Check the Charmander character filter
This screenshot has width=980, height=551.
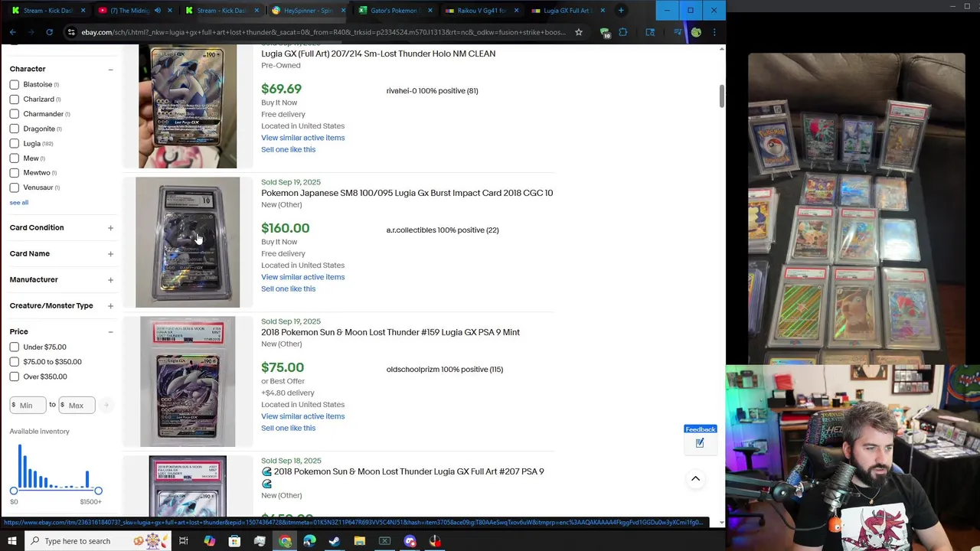[15, 114]
